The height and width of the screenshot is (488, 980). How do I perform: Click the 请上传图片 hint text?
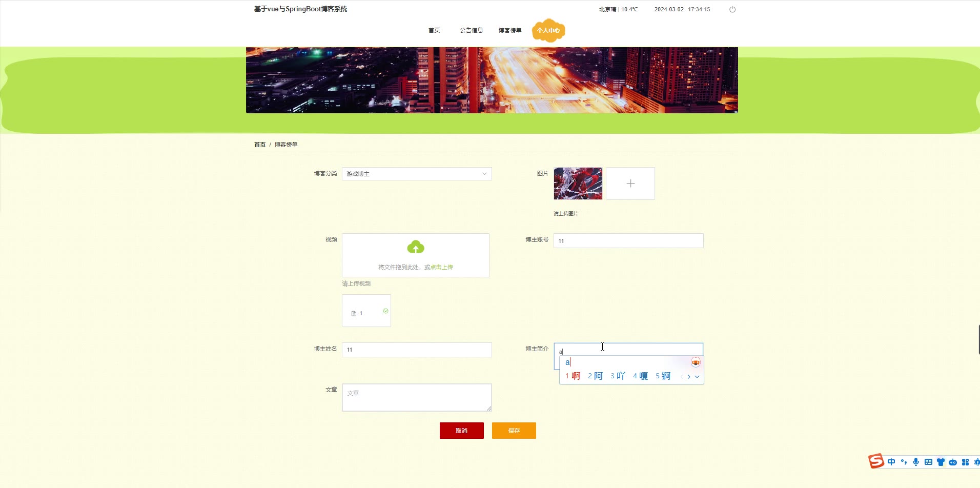click(x=566, y=214)
